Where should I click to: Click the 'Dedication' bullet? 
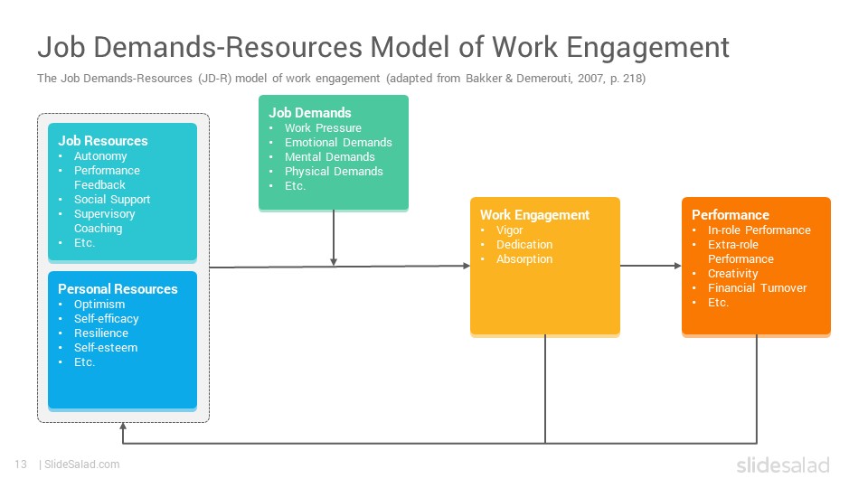coord(524,245)
